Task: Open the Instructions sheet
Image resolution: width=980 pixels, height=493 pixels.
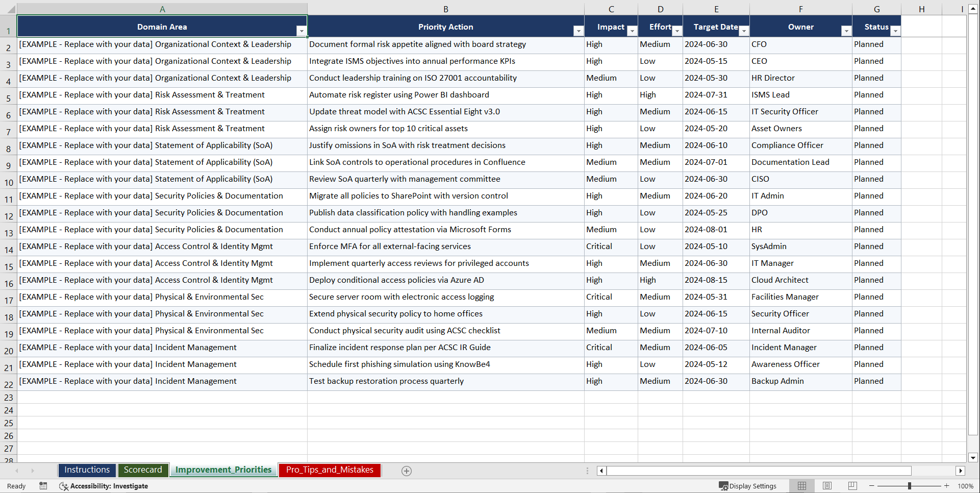Action: pyautogui.click(x=87, y=470)
